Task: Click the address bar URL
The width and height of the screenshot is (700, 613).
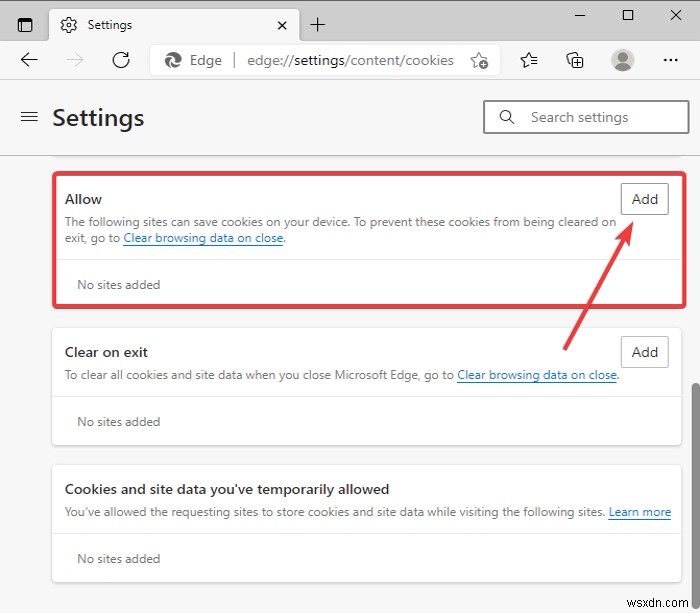Action: (350, 60)
